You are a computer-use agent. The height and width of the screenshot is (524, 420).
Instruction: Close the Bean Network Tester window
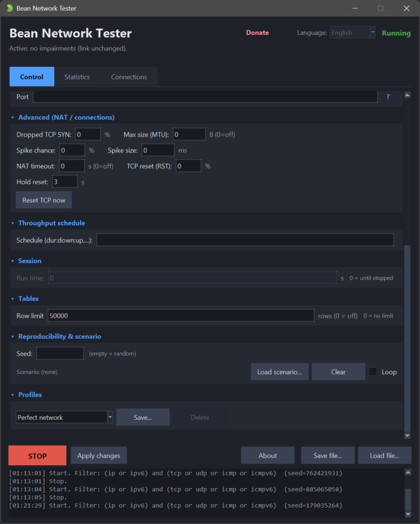pos(406,8)
